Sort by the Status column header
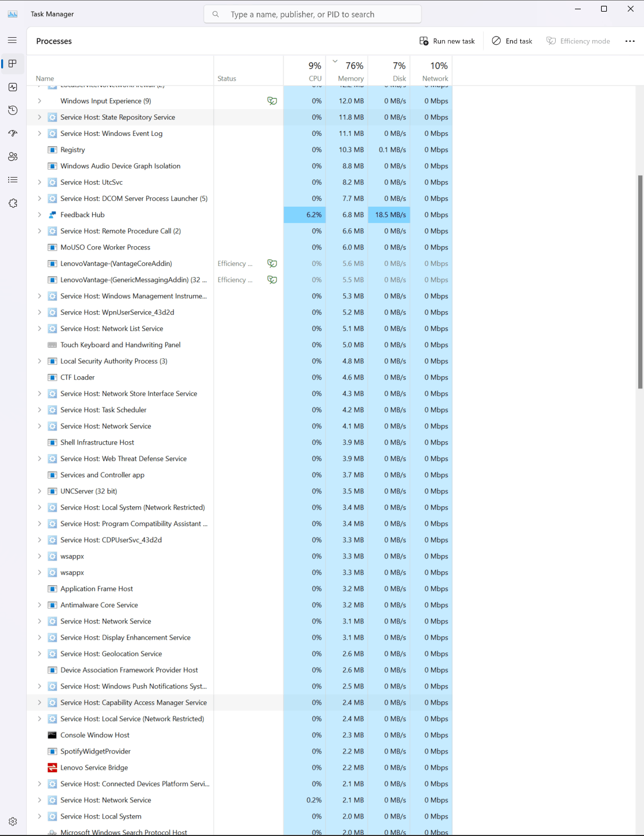Viewport: 644px width, 836px height. tap(248, 71)
